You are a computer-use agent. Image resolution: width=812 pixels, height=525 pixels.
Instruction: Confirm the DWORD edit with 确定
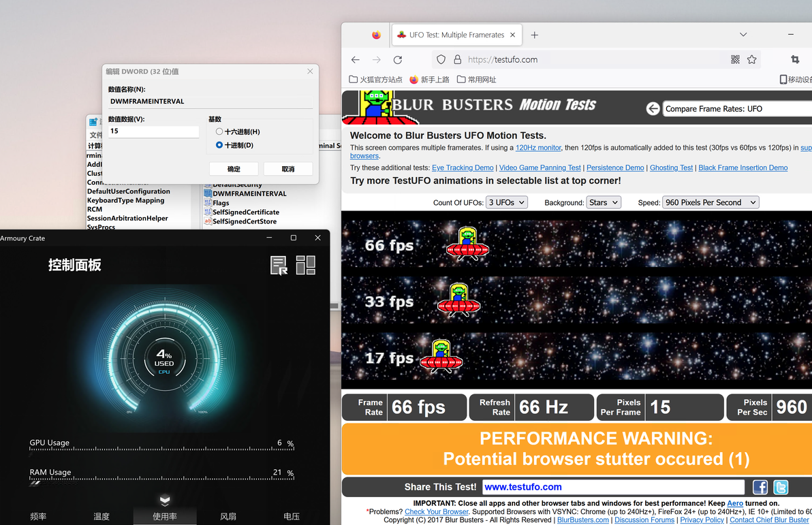click(x=234, y=169)
